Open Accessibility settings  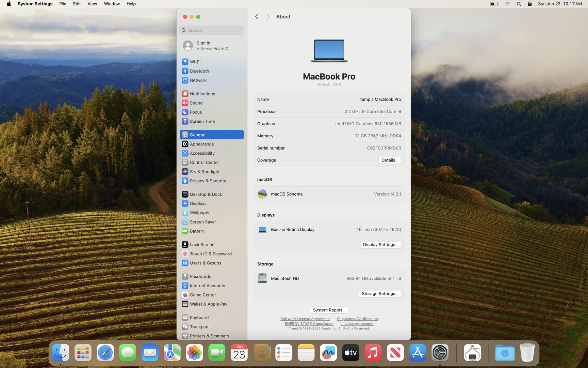pos(212,153)
